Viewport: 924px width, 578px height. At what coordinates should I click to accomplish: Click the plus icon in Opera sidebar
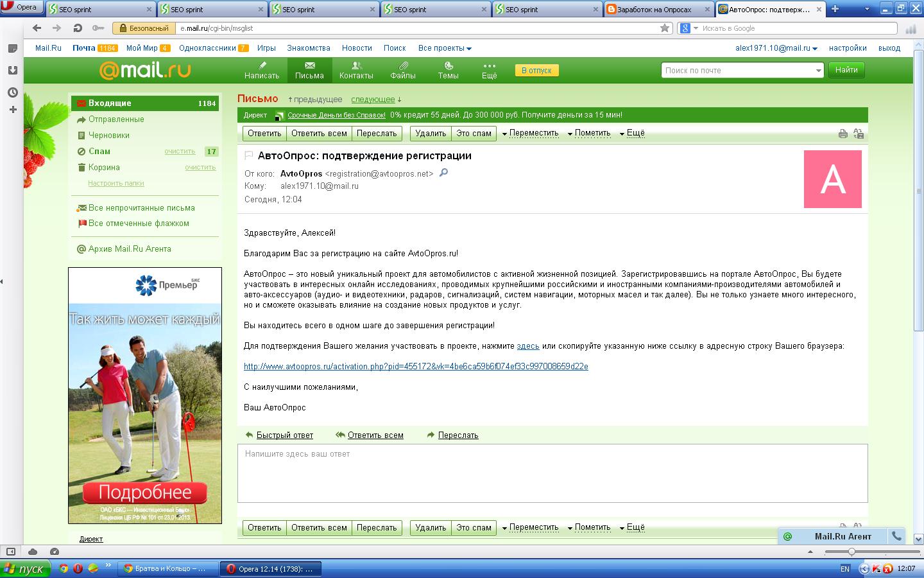pyautogui.click(x=12, y=110)
